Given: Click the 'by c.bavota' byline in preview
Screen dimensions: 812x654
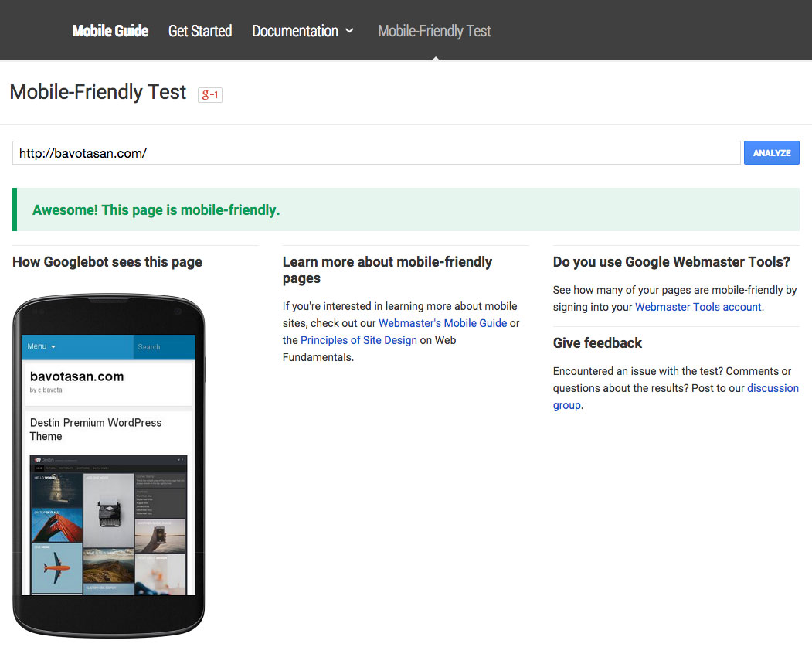Looking at the screenshot, I should tap(46, 390).
